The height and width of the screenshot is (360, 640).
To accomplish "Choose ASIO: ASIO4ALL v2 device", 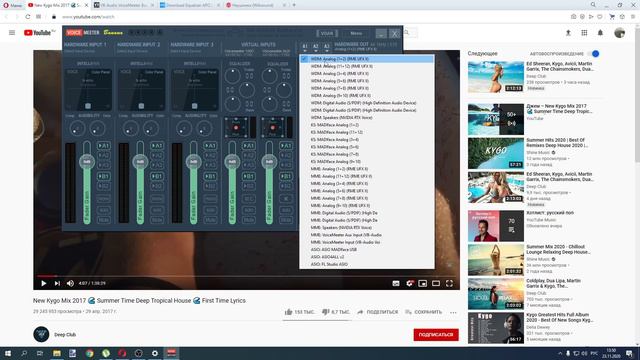I will pos(367,257).
